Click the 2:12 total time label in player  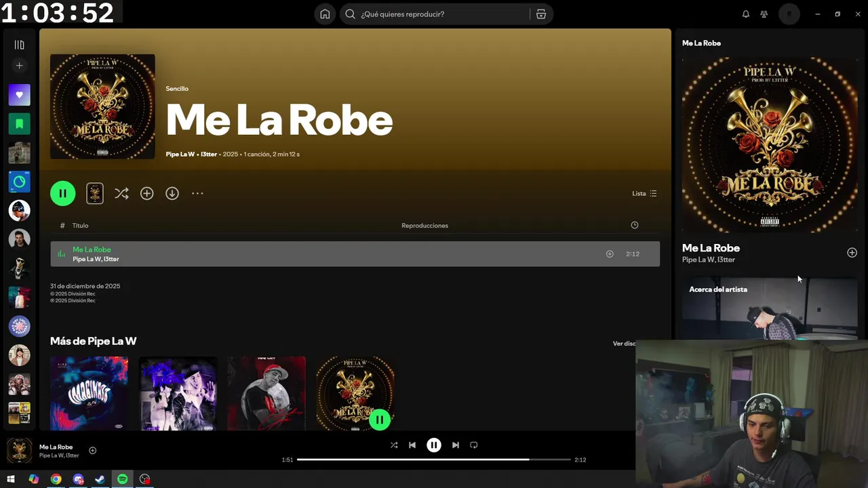[x=580, y=460]
